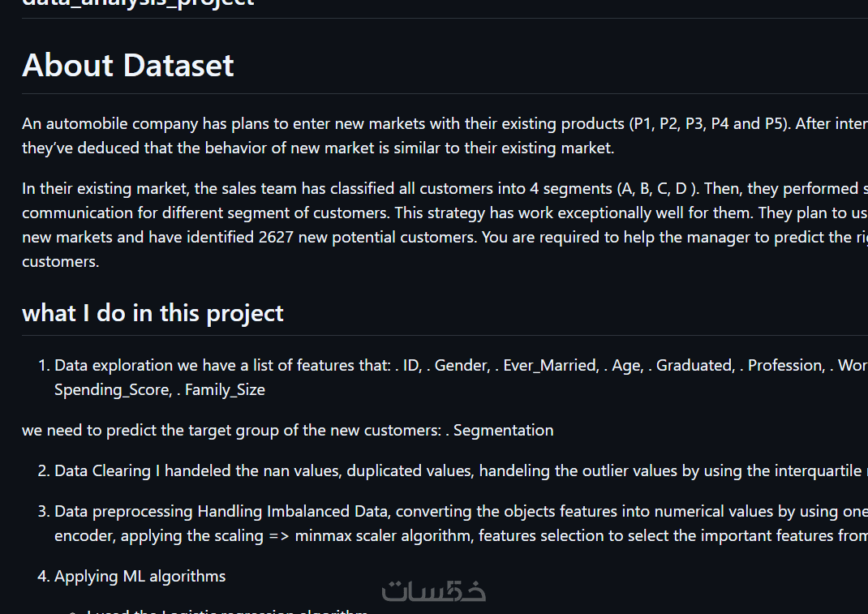
Task: Click the "Data Clearing" list item text
Action: coord(102,470)
